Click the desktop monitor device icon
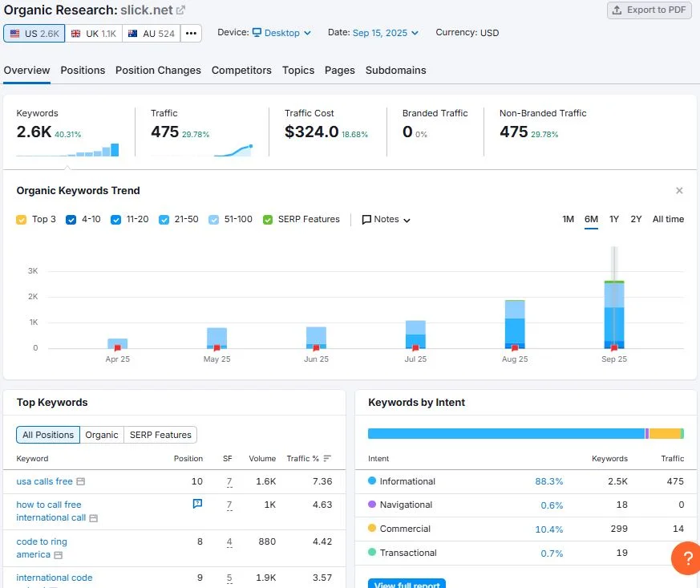The width and height of the screenshot is (700, 588). pos(257,33)
